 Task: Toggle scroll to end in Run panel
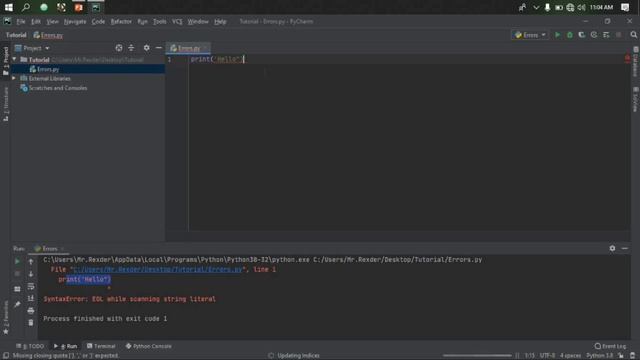coord(31,298)
